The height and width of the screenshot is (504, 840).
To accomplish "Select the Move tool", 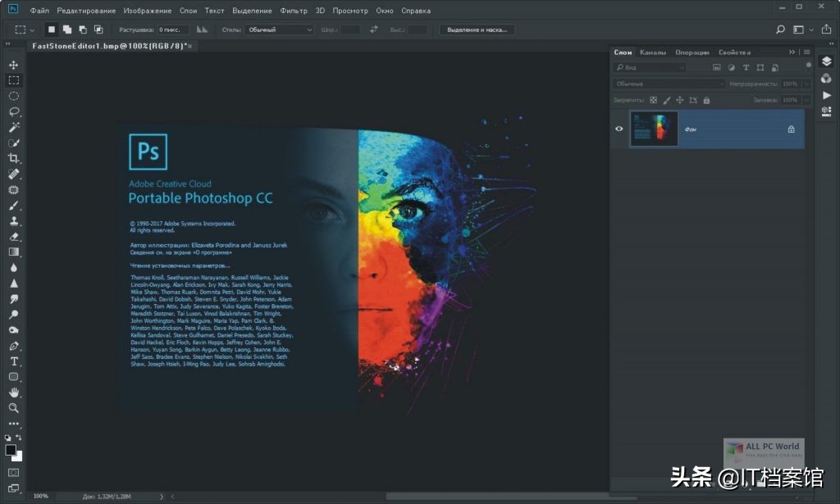I will pos(14,65).
